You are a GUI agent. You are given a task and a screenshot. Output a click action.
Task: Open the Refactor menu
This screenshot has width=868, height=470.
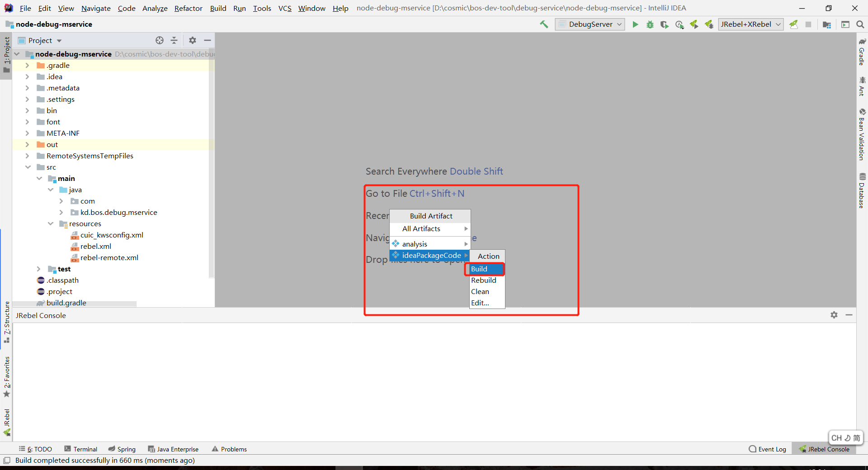pos(189,8)
